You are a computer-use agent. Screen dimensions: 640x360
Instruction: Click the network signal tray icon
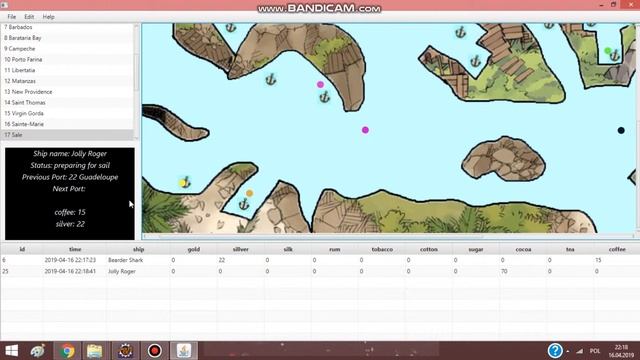(580, 351)
